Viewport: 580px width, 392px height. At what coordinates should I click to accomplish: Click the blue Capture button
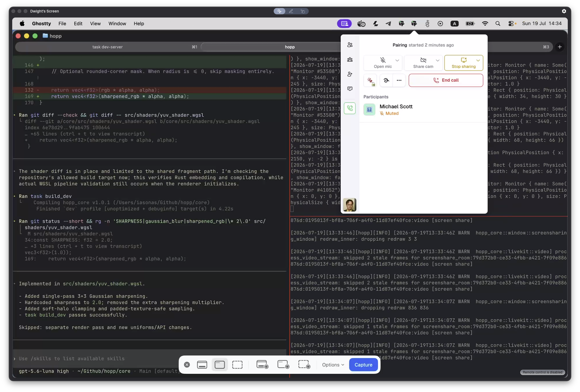363,365
